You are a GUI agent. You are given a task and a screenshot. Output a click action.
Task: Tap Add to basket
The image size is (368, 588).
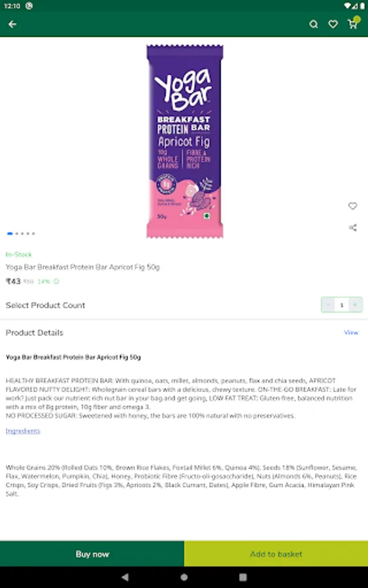click(276, 554)
